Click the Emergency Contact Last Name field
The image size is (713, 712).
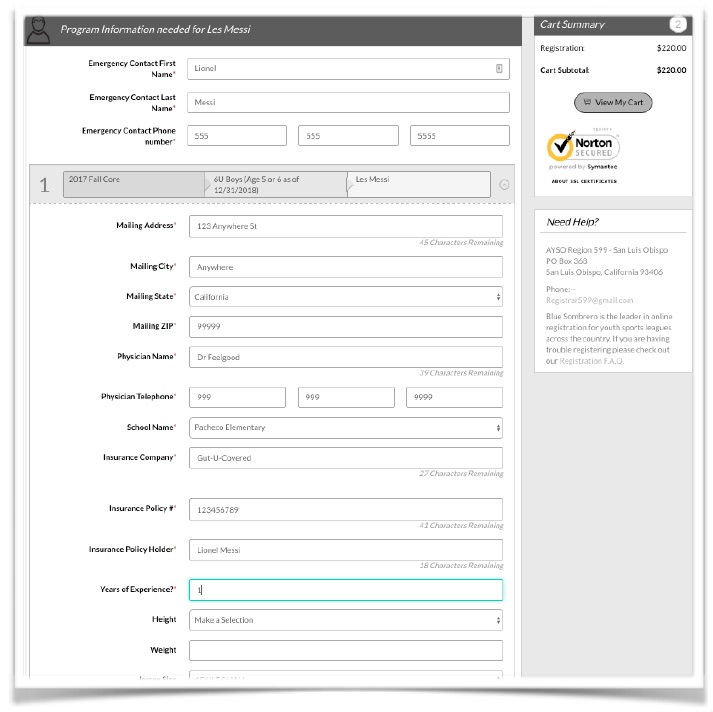coord(348,102)
